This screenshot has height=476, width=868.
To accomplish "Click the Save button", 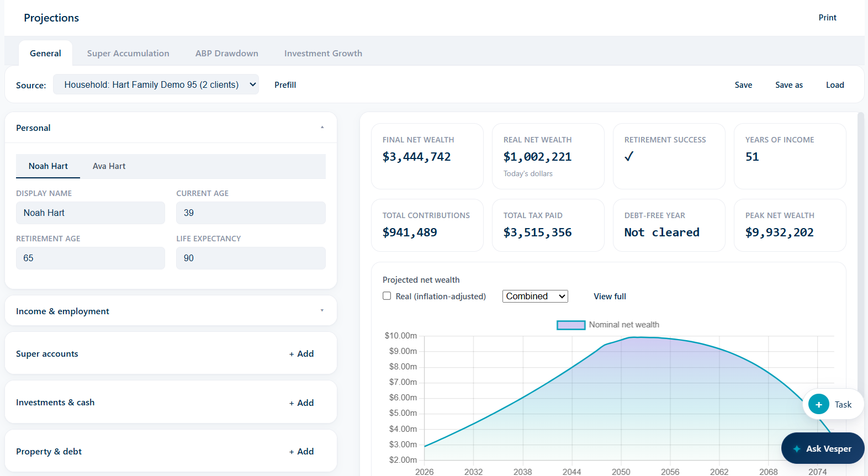I will [x=743, y=84].
